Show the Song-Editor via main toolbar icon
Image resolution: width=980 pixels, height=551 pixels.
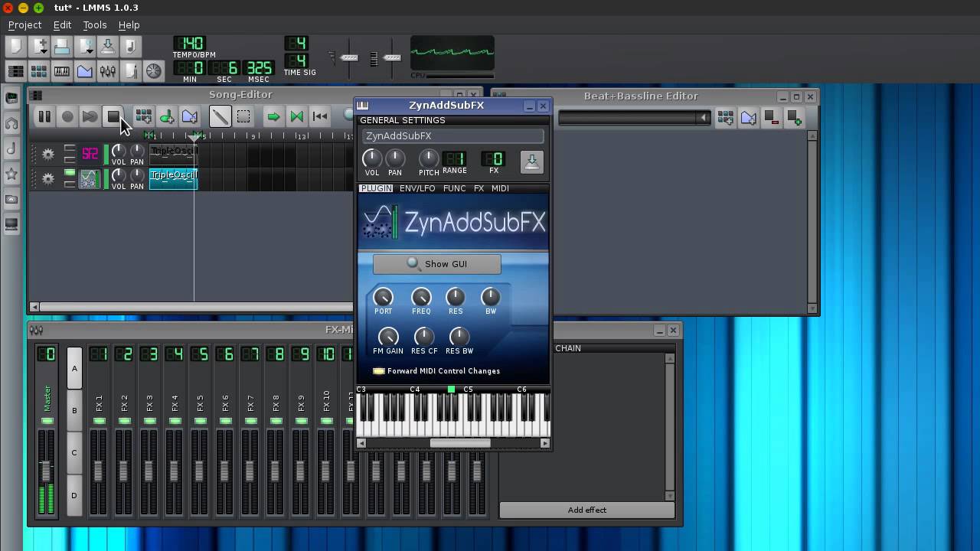(x=15, y=71)
